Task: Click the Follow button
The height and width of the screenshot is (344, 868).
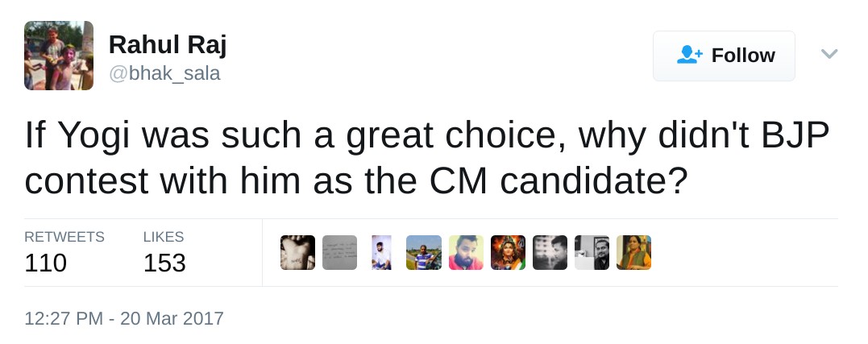Action: tap(724, 56)
